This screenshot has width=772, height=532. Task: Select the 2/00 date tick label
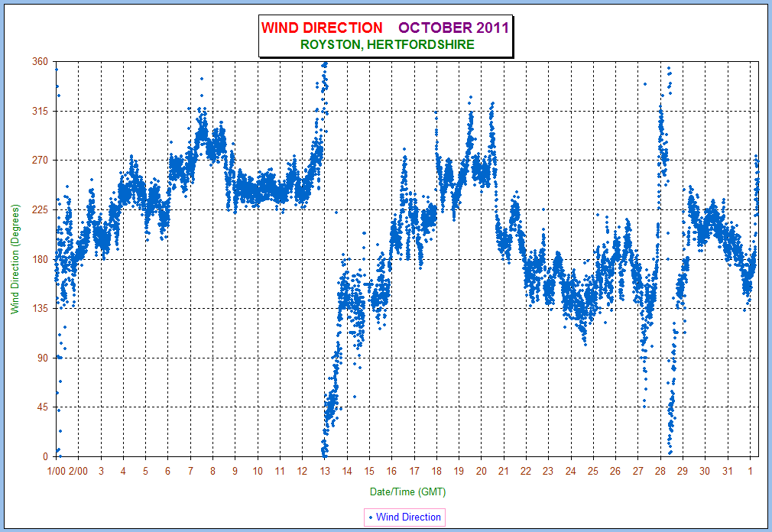tap(78, 471)
